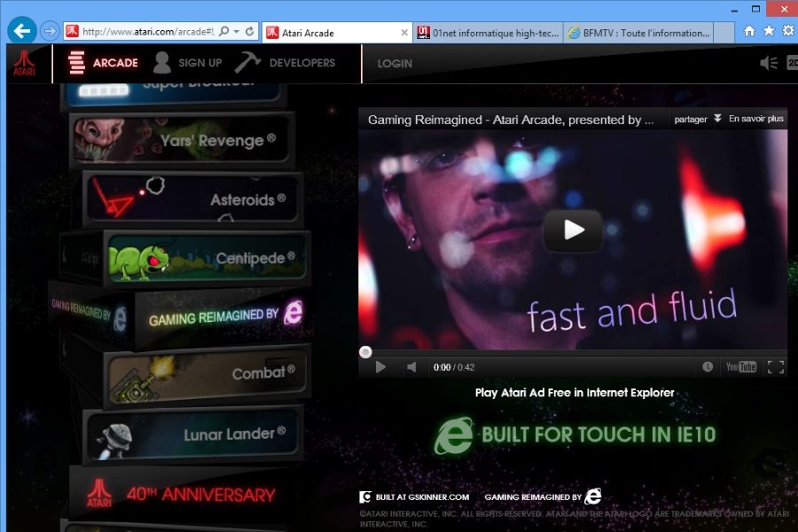Click the Atari logo in site header
798x532 pixels.
pyautogui.click(x=25, y=63)
